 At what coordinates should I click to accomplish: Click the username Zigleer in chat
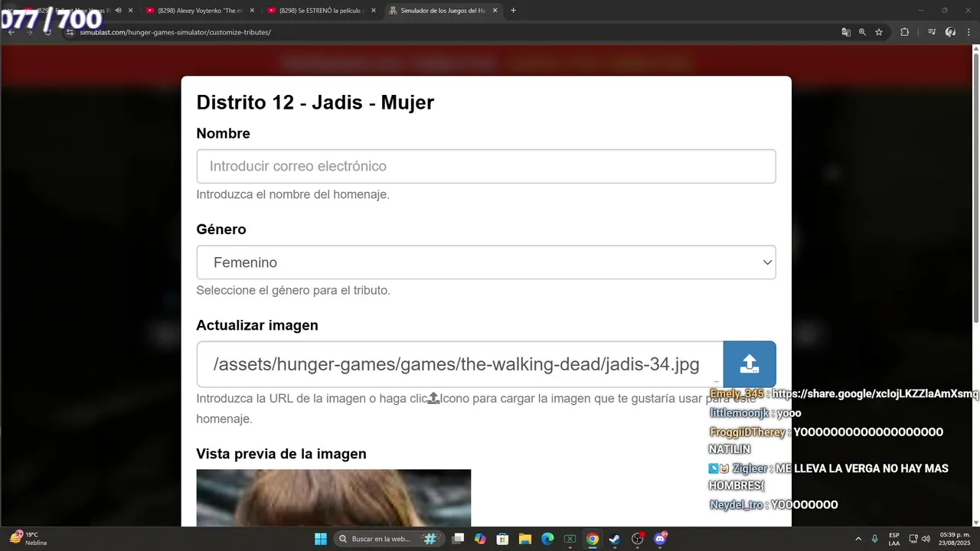(x=750, y=468)
